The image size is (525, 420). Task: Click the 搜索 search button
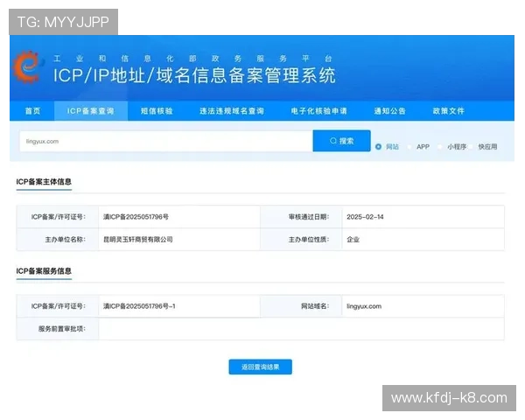341,141
